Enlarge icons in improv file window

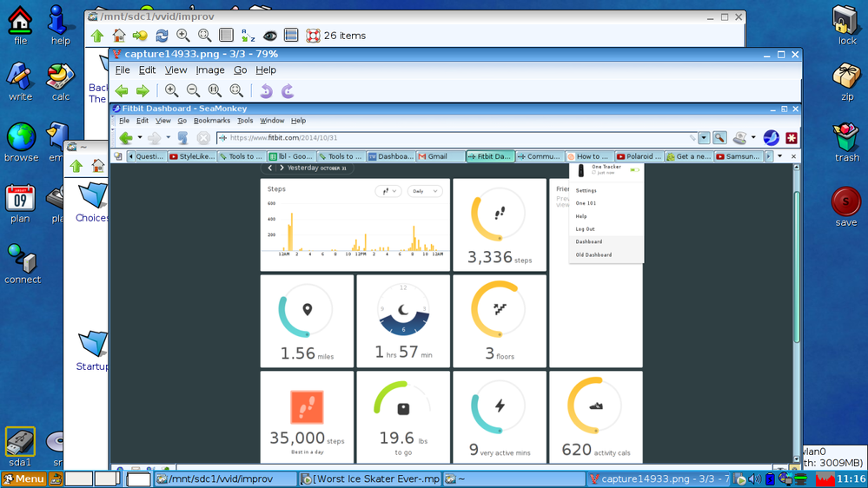point(182,36)
